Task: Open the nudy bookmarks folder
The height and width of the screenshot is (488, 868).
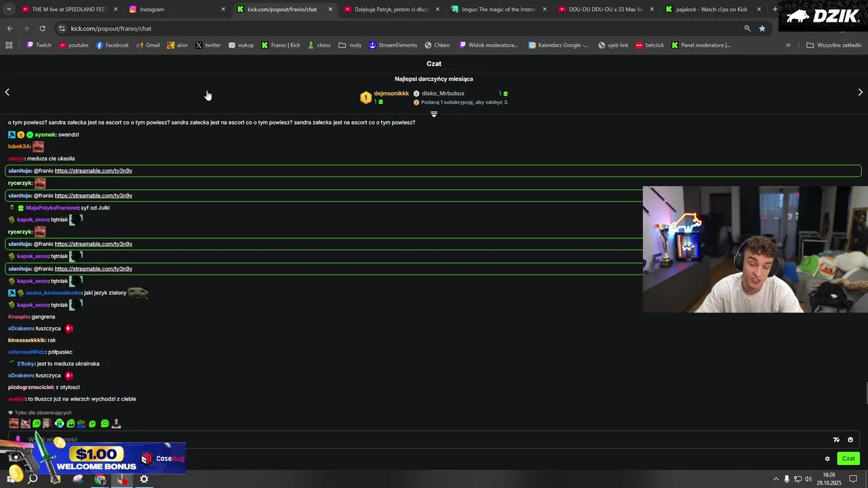Action: point(351,45)
